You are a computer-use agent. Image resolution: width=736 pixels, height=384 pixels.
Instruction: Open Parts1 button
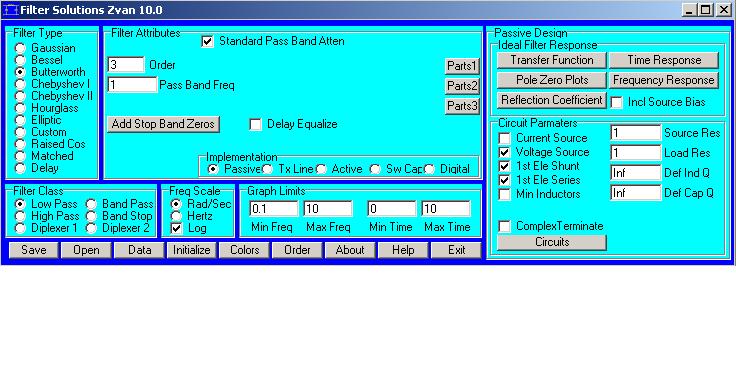[x=462, y=66]
